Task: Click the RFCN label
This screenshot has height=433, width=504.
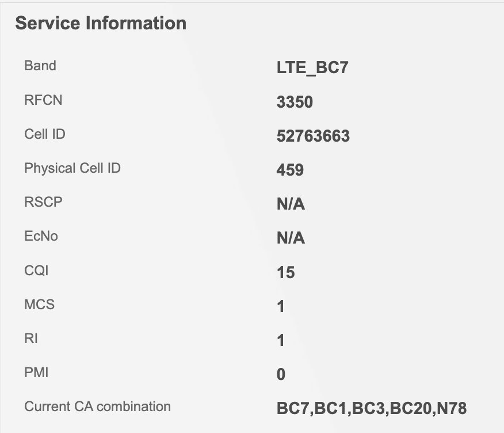Action: click(43, 100)
